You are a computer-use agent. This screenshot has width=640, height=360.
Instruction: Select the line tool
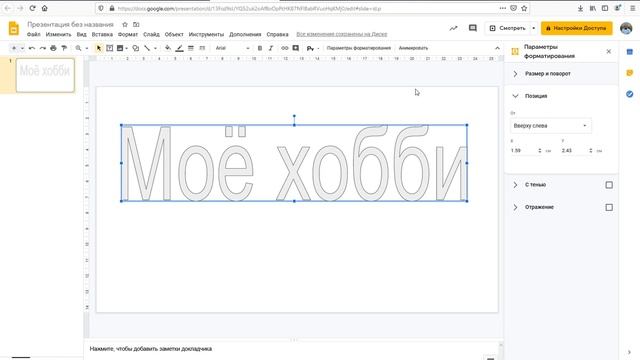pyautogui.click(x=147, y=48)
